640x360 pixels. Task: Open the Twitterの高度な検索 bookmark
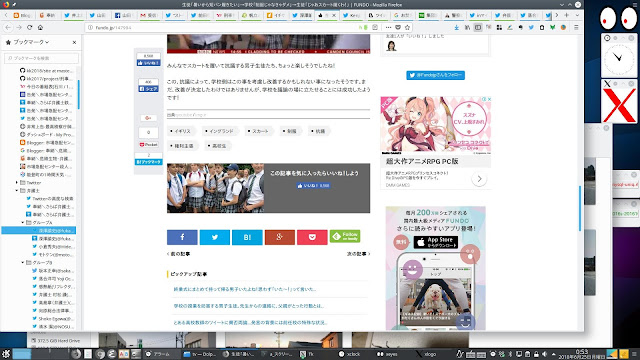point(50,198)
